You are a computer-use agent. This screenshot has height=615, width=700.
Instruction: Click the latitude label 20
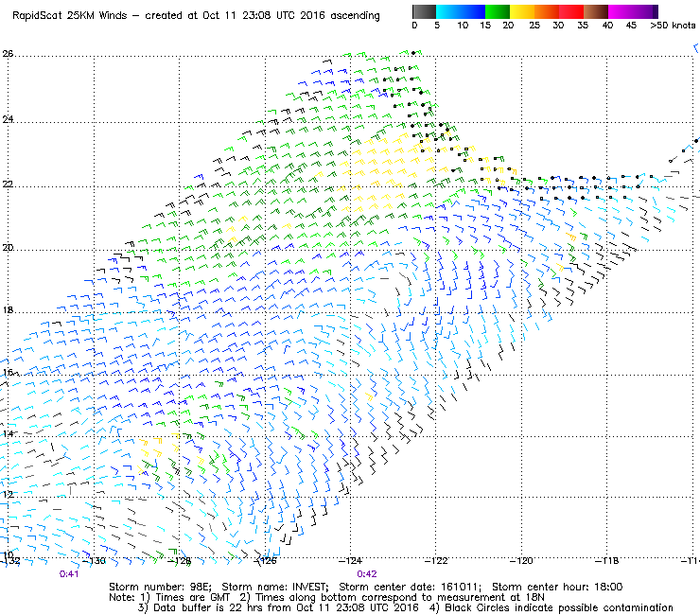coord(8,248)
